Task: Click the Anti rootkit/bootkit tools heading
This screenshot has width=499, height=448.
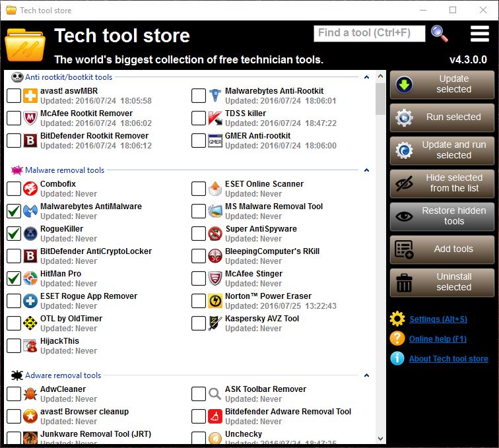Action: (69, 77)
